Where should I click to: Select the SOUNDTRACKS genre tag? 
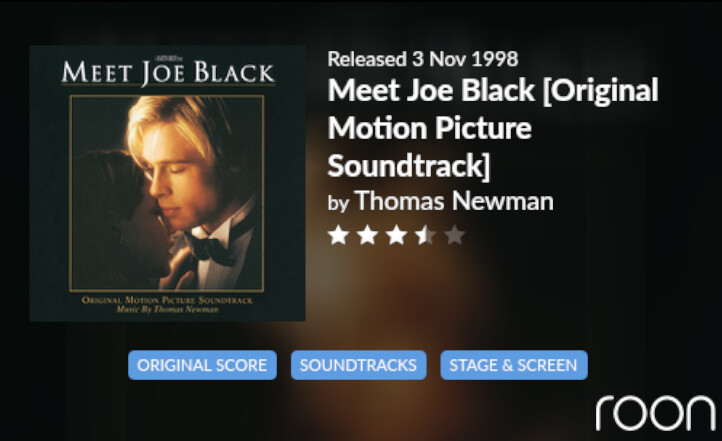point(358,365)
